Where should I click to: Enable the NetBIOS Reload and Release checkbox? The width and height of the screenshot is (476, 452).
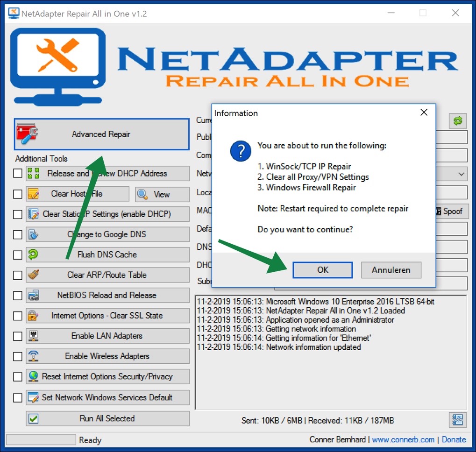(x=18, y=296)
